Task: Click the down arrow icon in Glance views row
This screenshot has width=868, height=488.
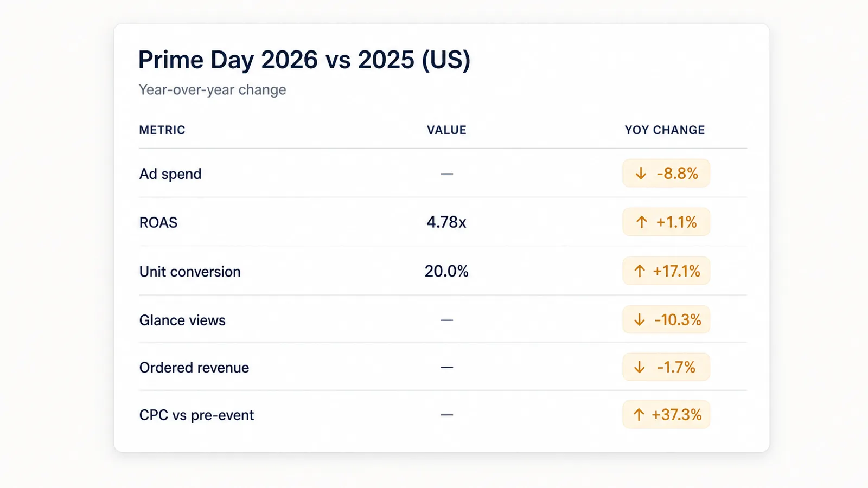Action: point(640,320)
